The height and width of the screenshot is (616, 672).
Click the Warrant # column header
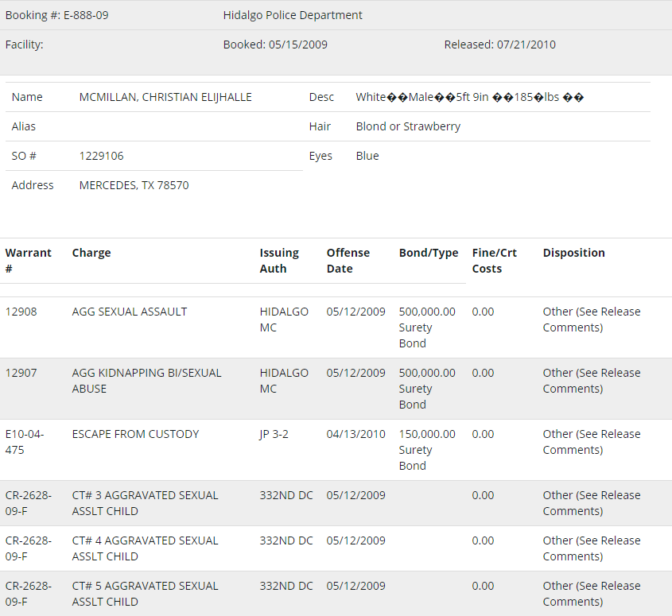coord(29,261)
